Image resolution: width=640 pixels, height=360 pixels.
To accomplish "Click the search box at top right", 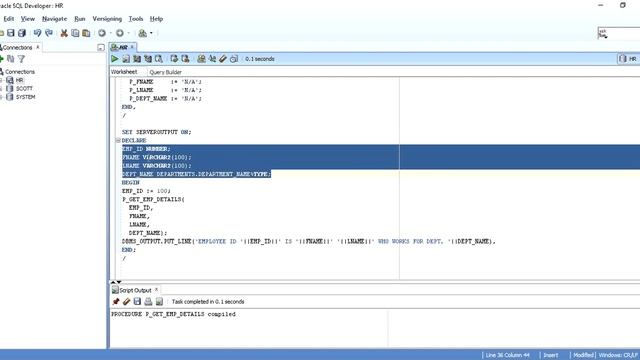I will tap(619, 33).
